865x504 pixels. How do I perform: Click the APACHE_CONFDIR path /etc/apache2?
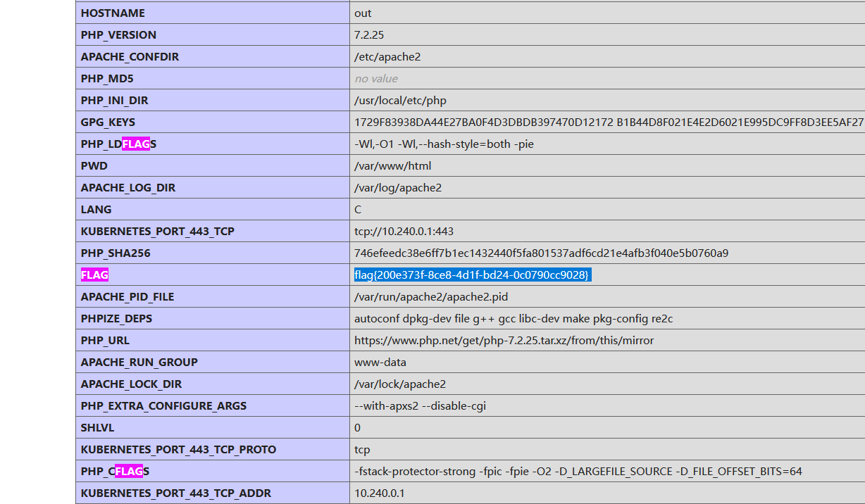tap(387, 56)
